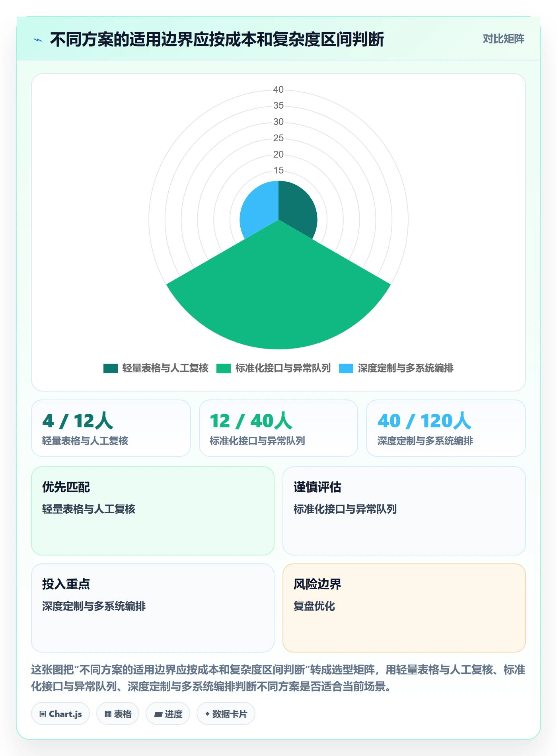This screenshot has width=557, height=756.
Task: Click the chart axis label 20
Action: click(278, 154)
